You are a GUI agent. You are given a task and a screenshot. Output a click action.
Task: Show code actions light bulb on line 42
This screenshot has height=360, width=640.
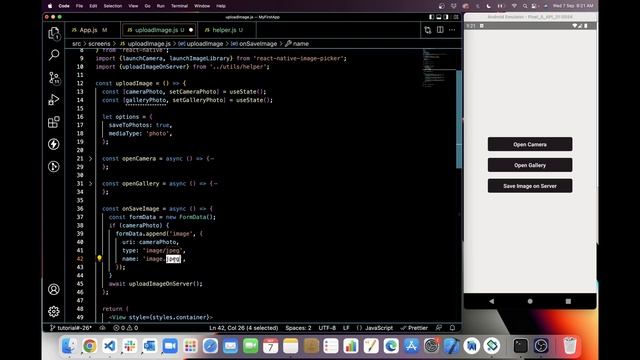[x=99, y=258]
